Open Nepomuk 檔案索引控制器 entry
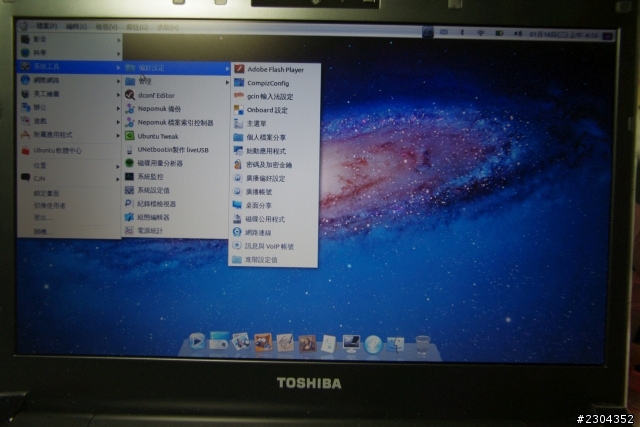 point(176,122)
